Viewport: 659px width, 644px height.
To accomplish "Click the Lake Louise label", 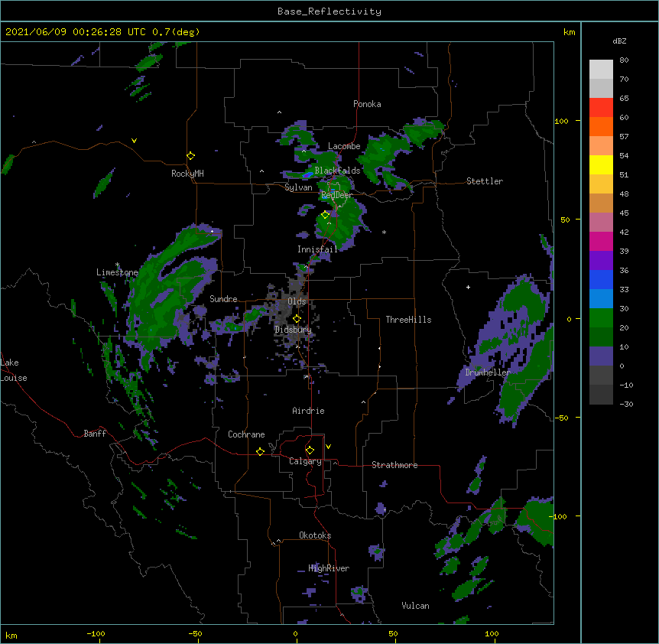I will coord(14,370).
